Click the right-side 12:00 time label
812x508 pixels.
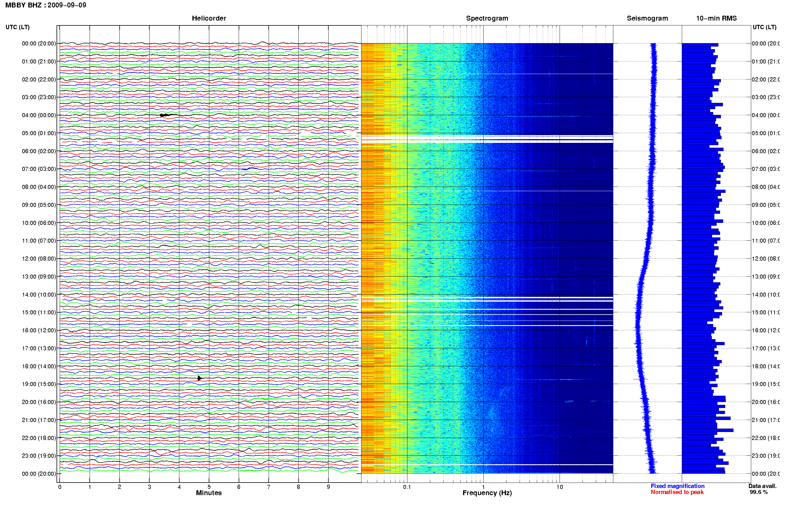click(765, 259)
